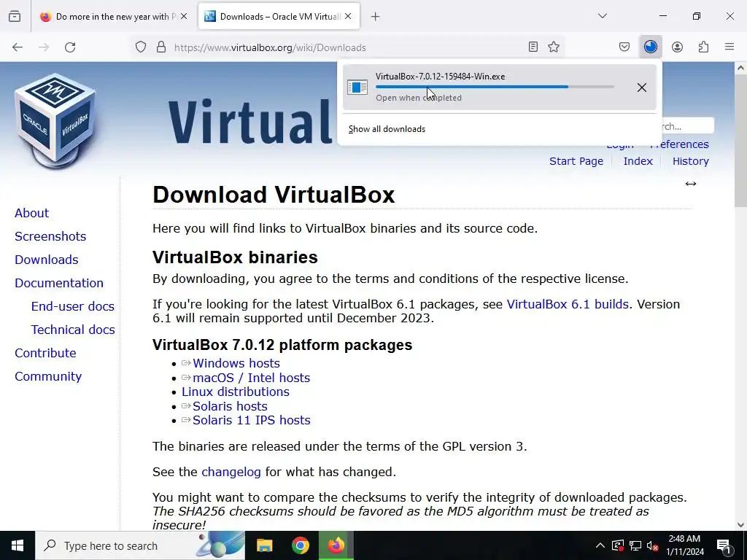Click scrollbar down arrow

740,525
